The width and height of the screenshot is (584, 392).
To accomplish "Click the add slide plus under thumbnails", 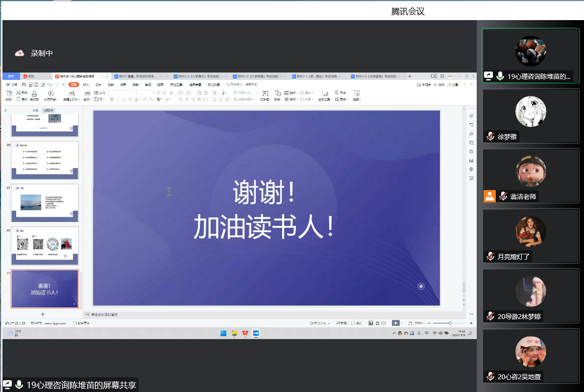I will click(x=43, y=314).
